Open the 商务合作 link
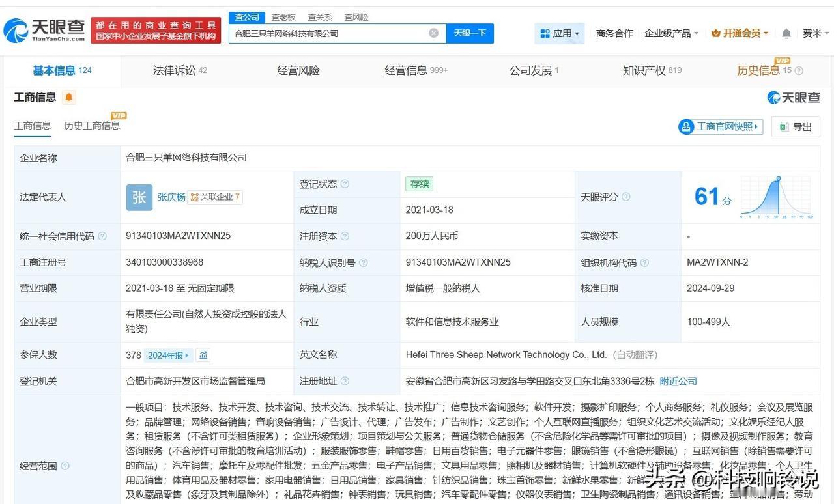The height and width of the screenshot is (504, 834). click(614, 33)
